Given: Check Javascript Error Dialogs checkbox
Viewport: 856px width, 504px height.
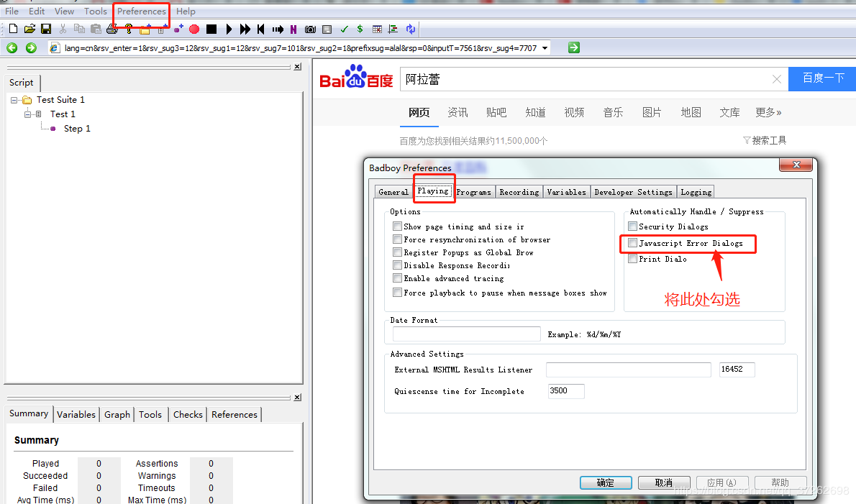Looking at the screenshot, I should (633, 243).
